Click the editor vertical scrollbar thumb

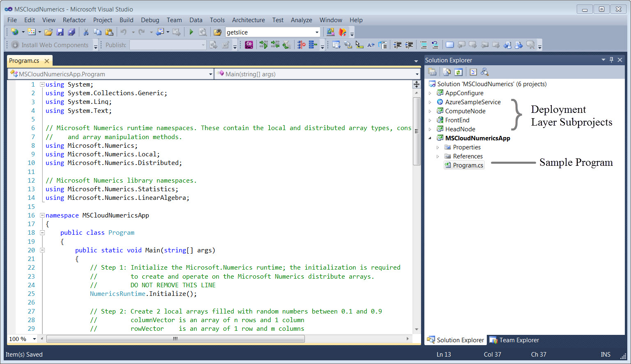coord(417,131)
